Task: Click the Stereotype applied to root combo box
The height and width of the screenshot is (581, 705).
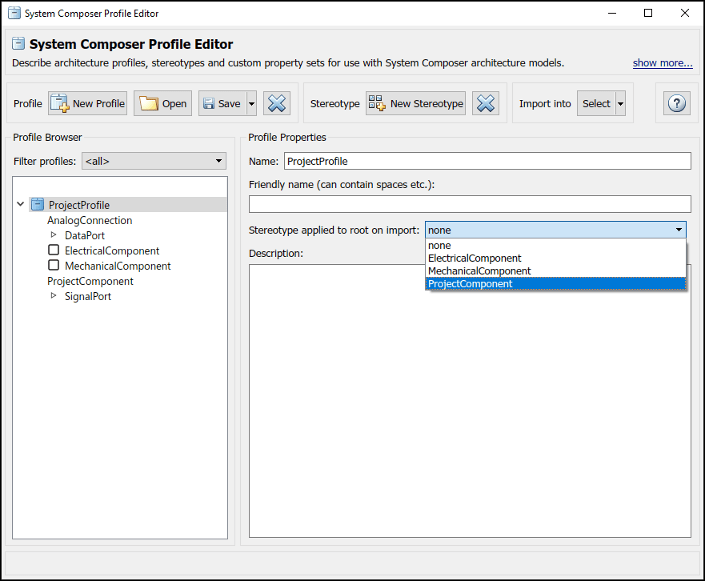Action: [556, 230]
